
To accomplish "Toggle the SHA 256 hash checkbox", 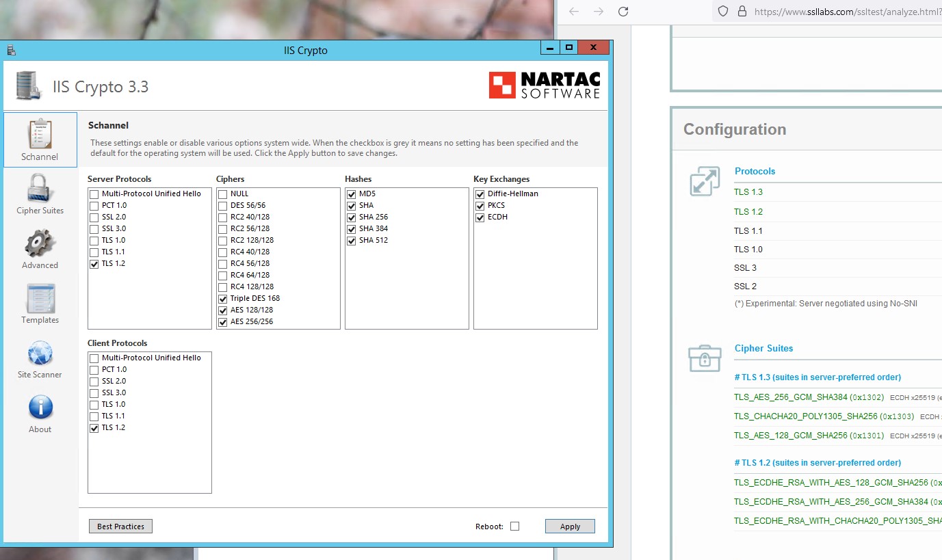I will pyautogui.click(x=352, y=217).
